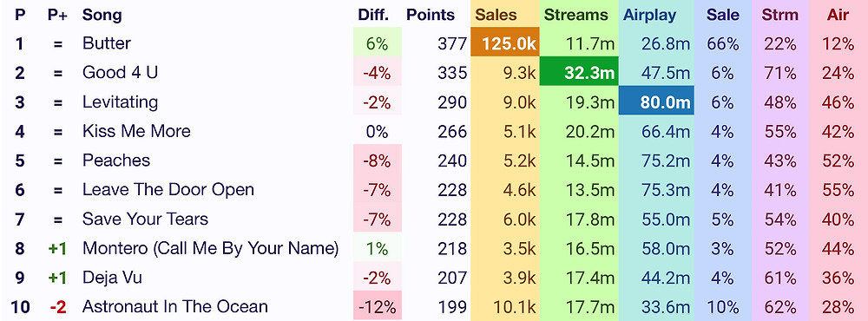This screenshot has width=868, height=321.
Task: Click the Diff. column header
Action: 373,15
